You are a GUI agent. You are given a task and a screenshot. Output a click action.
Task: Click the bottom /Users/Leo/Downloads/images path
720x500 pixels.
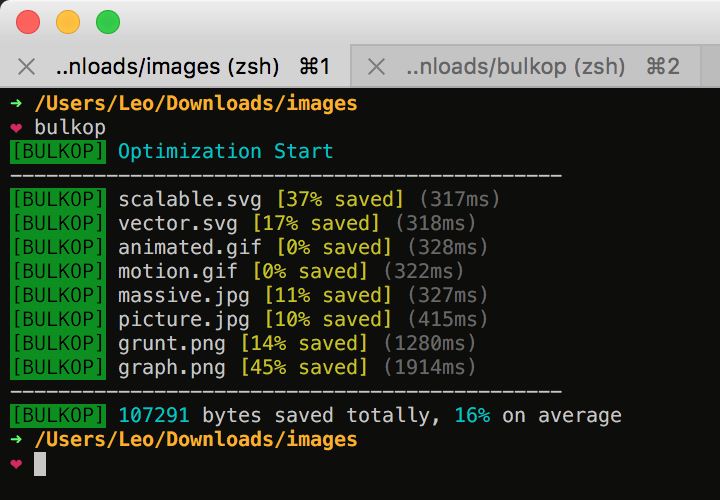point(196,440)
